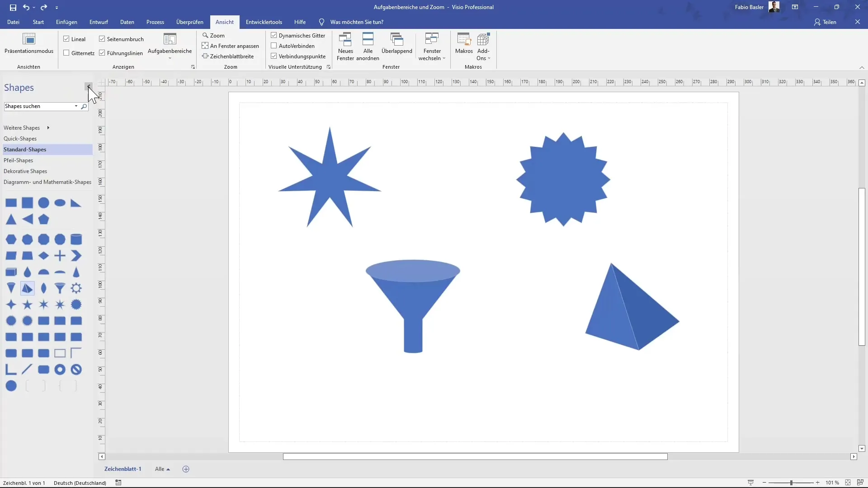Open the Datei menu tab
The image size is (868, 488).
(x=13, y=22)
